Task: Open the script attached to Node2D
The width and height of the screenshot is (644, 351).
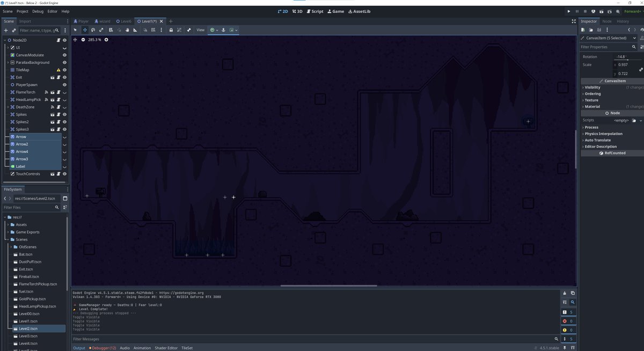Action: coord(58,40)
